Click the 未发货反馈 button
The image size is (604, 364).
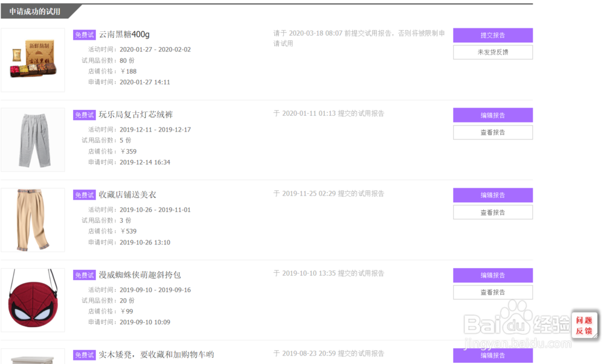tap(493, 53)
